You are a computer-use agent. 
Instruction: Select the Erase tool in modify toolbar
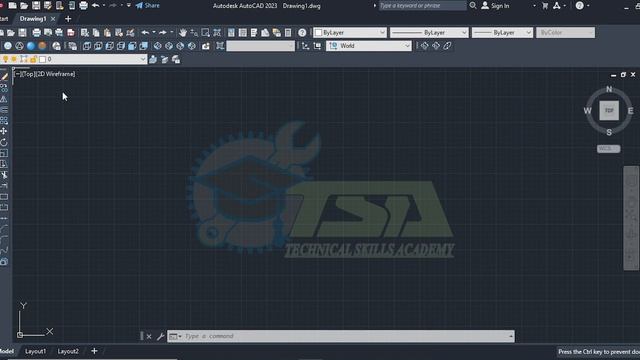[4, 77]
